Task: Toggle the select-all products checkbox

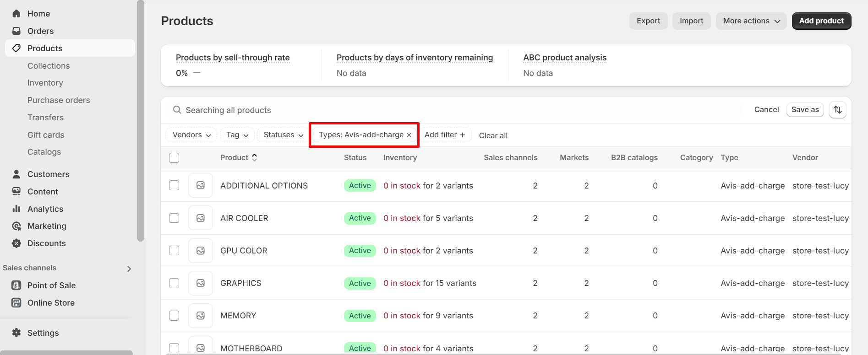Action: (x=174, y=158)
